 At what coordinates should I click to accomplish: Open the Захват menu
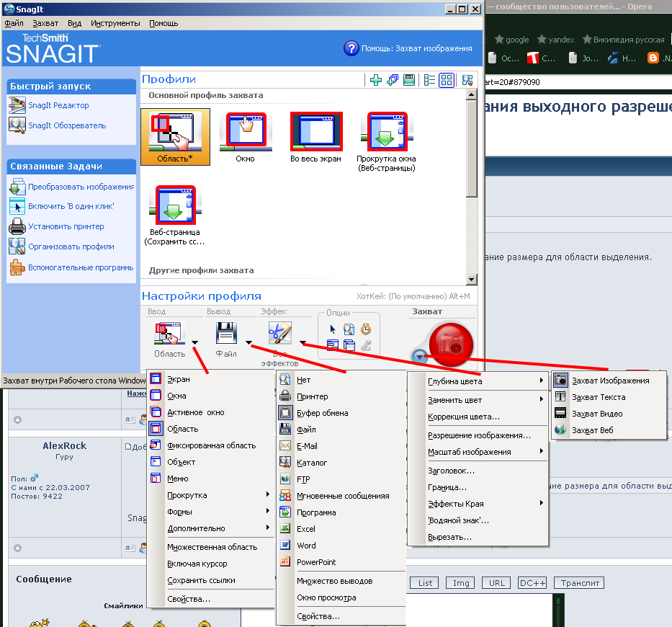(x=45, y=23)
